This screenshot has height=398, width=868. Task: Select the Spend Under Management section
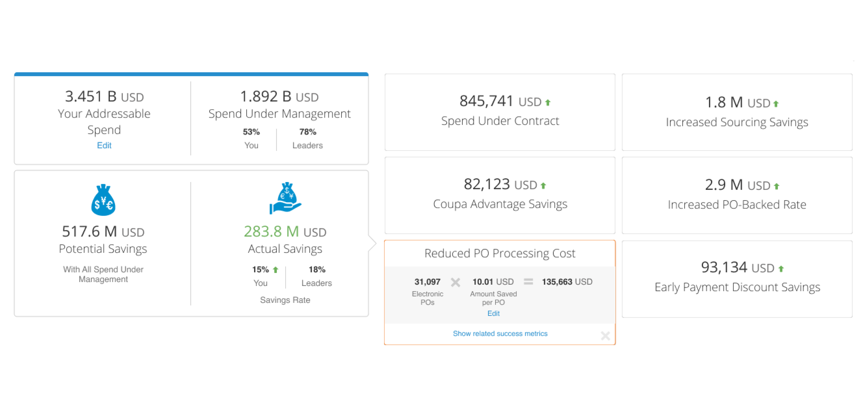pyautogui.click(x=279, y=114)
